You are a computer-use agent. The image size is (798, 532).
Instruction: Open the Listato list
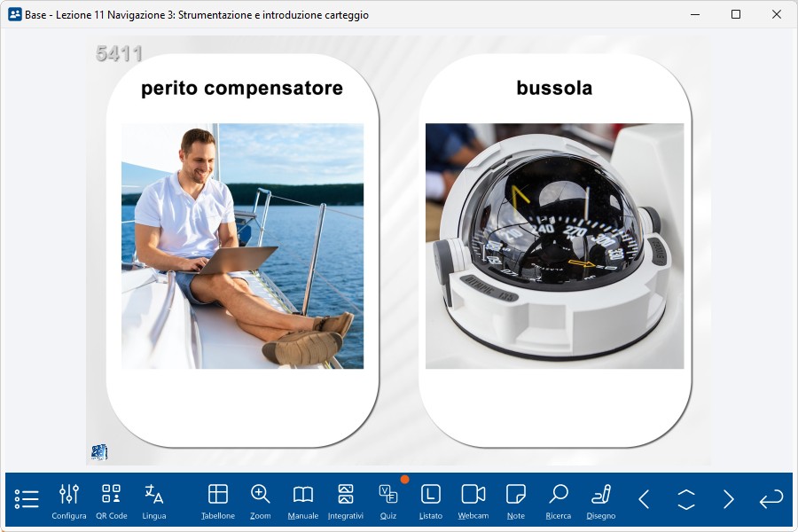[x=431, y=500]
